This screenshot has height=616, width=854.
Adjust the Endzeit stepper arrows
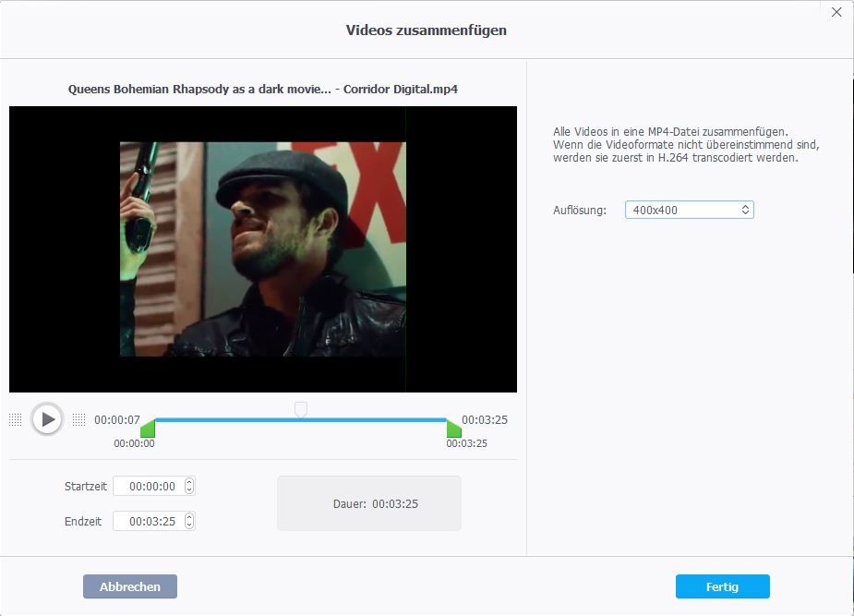click(189, 521)
